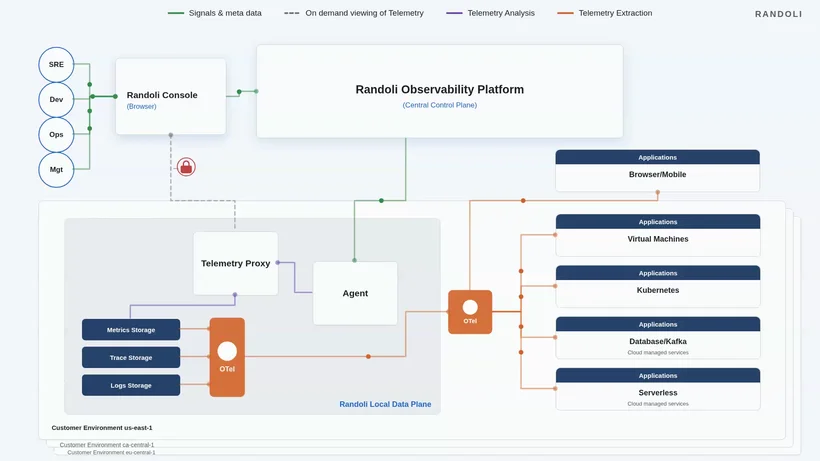Click the Applications header above Kubernetes
This screenshot has width=820, height=461.
(x=657, y=273)
